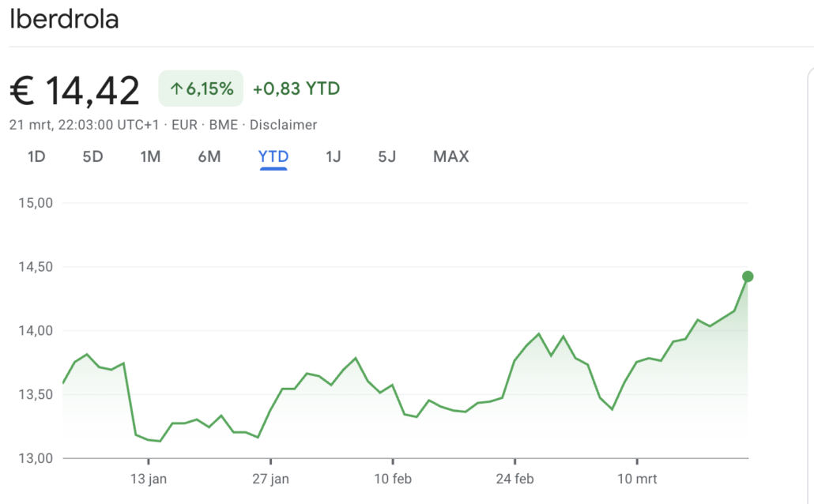Open the Disclaimer link

point(283,125)
